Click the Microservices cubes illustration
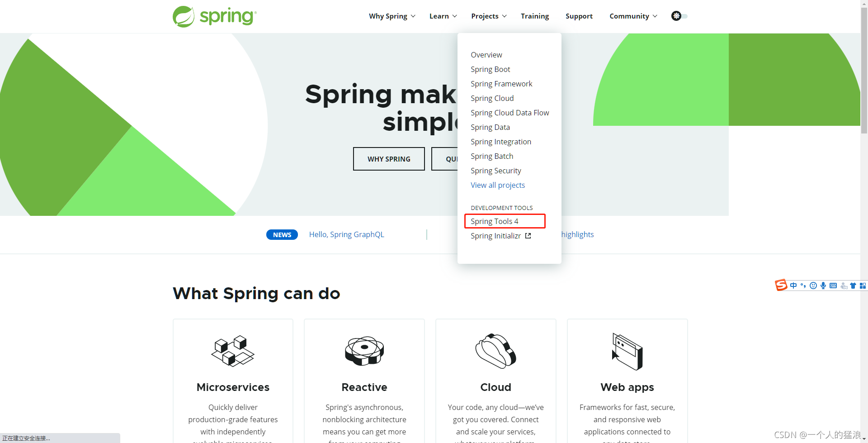Image resolution: width=868 pixels, height=443 pixels. click(233, 351)
